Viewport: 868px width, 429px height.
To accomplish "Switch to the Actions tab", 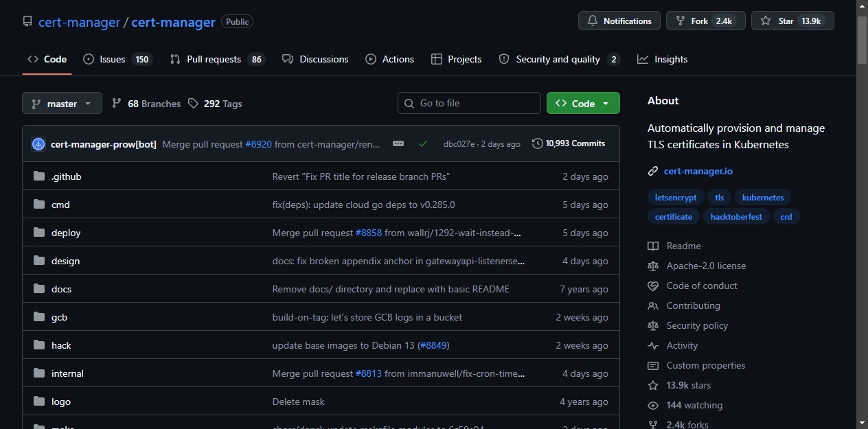I will 390,59.
